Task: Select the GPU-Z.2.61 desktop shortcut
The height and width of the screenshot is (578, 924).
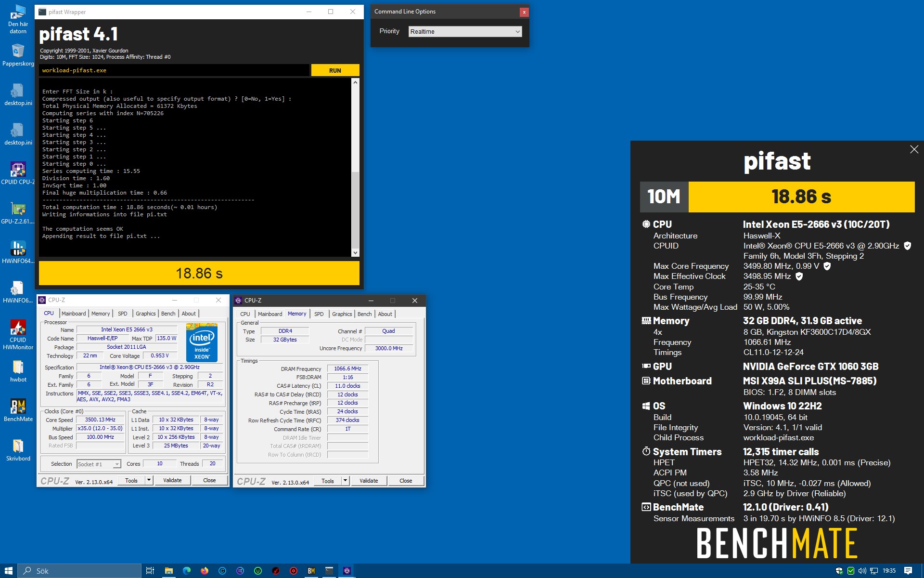Action: click(18, 213)
